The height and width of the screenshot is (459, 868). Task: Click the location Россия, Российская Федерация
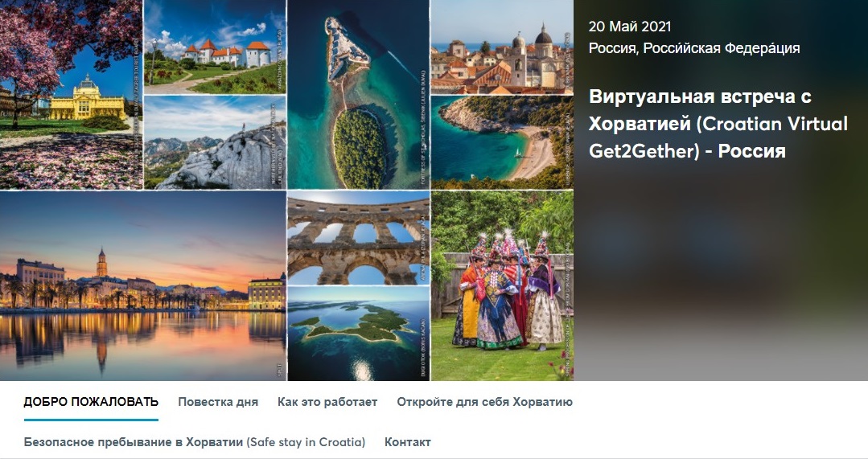694,48
